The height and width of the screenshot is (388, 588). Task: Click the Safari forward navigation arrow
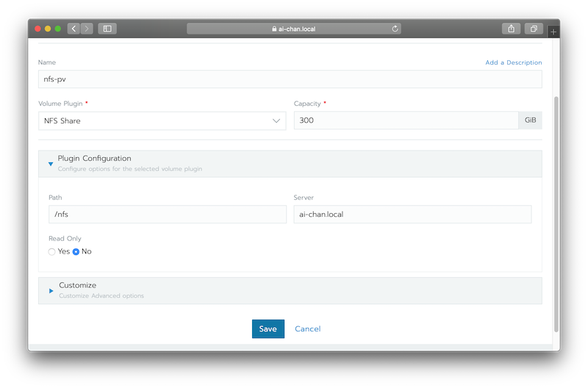87,29
